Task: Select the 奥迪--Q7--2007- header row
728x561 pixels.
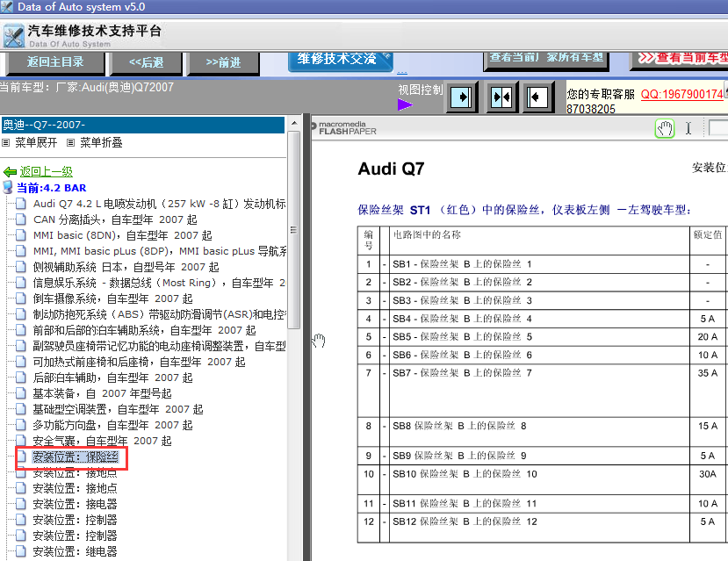Action: (x=142, y=125)
